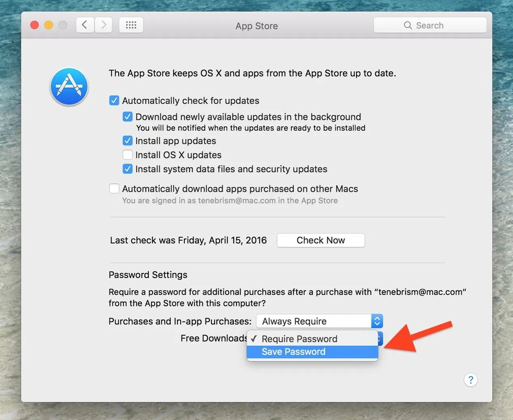Click the App Store keeps OS X up to date text

click(x=252, y=73)
